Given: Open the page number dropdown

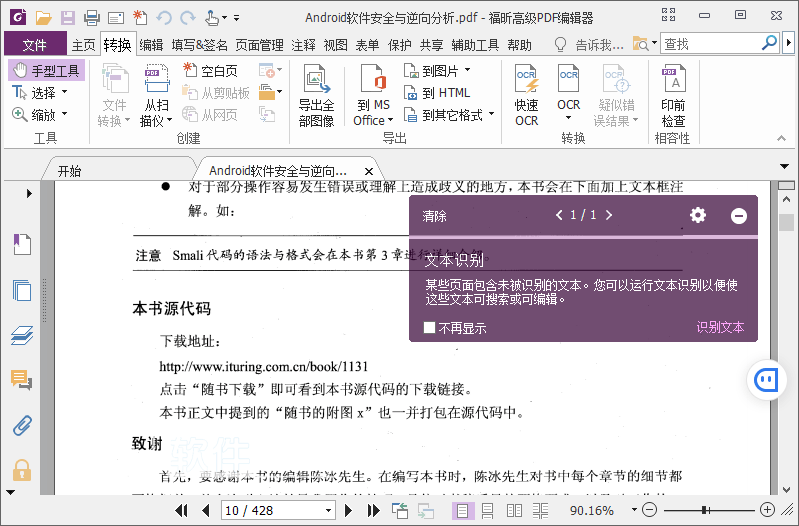Looking at the screenshot, I should [x=327, y=510].
